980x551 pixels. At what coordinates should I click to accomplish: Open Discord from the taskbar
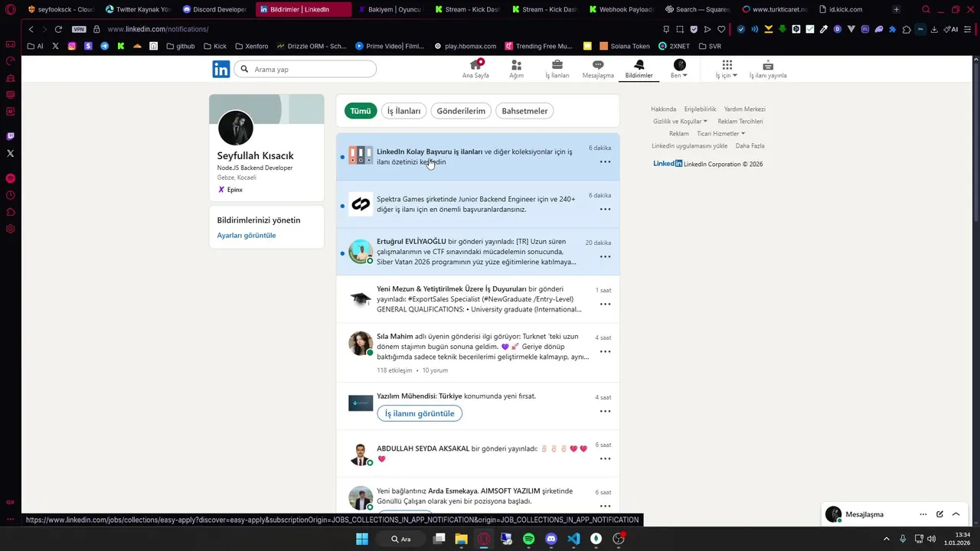pos(551,539)
